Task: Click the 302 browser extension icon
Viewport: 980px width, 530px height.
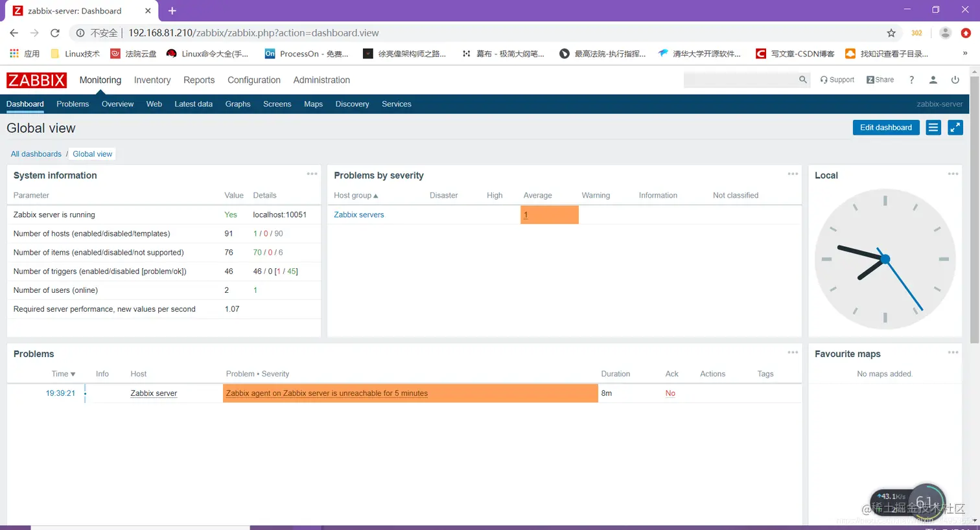Action: pos(916,33)
